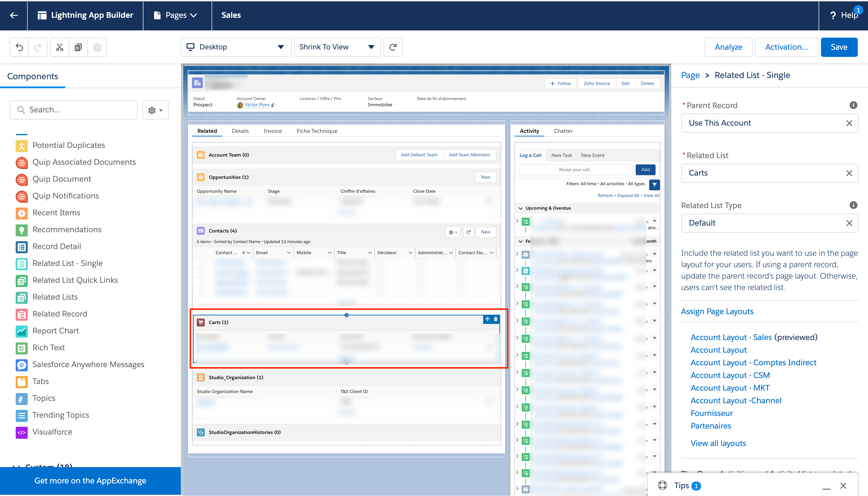Image resolution: width=868 pixels, height=496 pixels.
Task: Refresh the canvas with reload icon
Action: click(x=393, y=47)
